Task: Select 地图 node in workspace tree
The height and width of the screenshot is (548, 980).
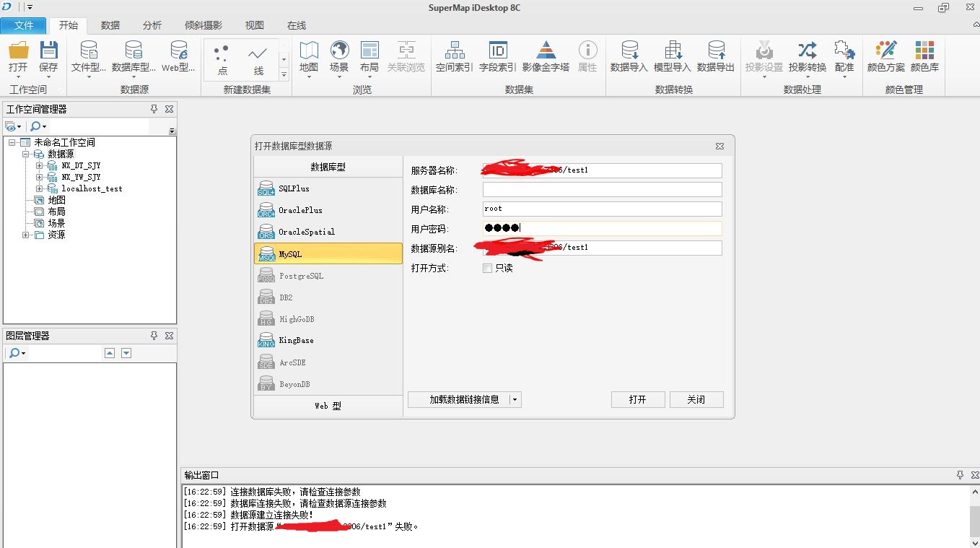Action: [56, 200]
